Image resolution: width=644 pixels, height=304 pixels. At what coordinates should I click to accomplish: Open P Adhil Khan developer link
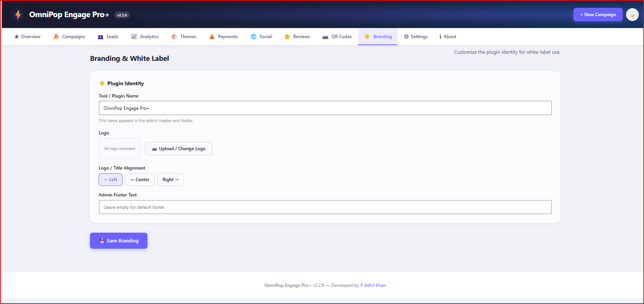click(373, 285)
